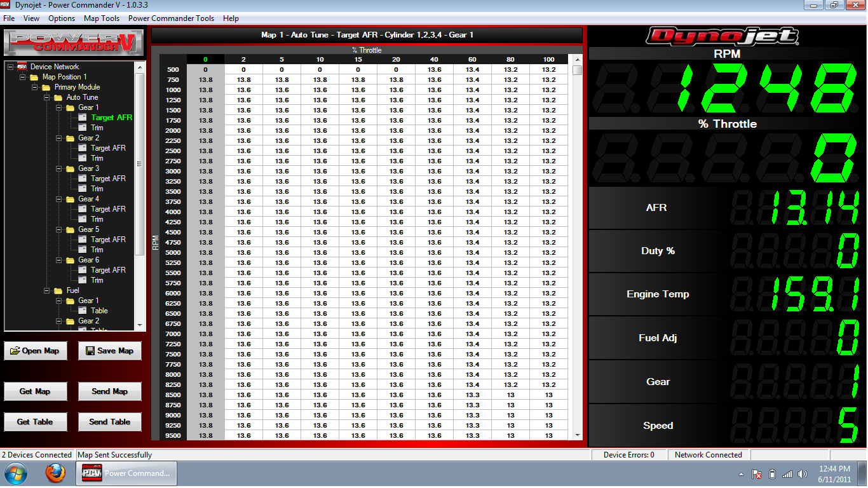Screen dimensions: 868x488
Task: Click the volume speaker tray icon
Action: pos(803,474)
